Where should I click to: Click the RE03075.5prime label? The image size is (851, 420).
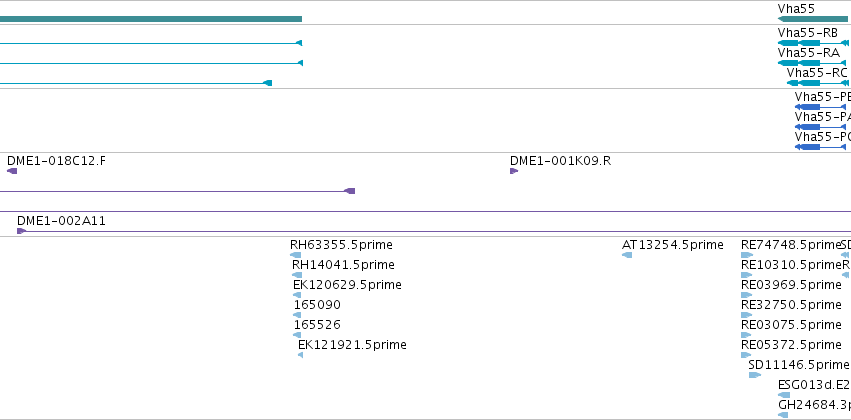click(791, 324)
